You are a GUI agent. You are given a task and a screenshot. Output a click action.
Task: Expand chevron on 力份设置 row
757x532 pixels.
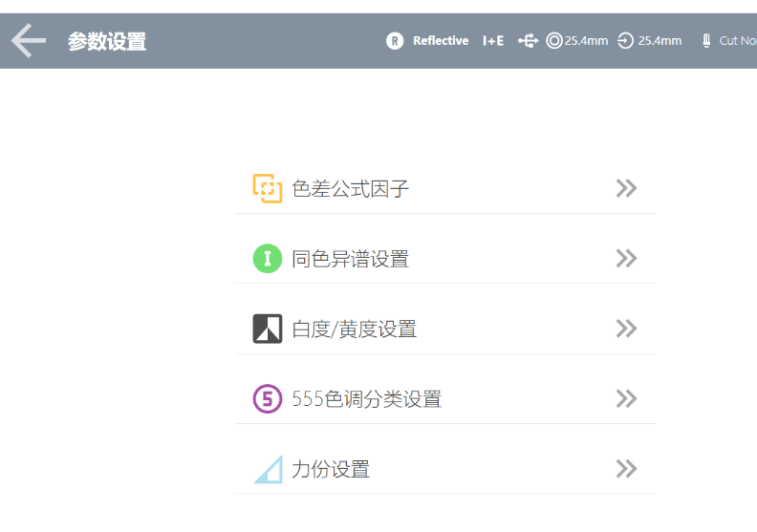[626, 469]
